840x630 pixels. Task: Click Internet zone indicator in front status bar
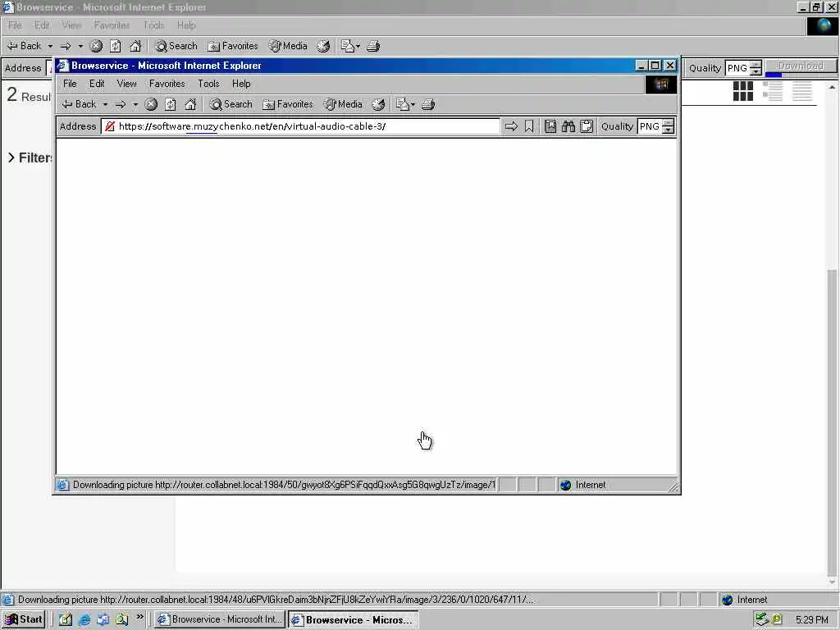tap(583, 485)
